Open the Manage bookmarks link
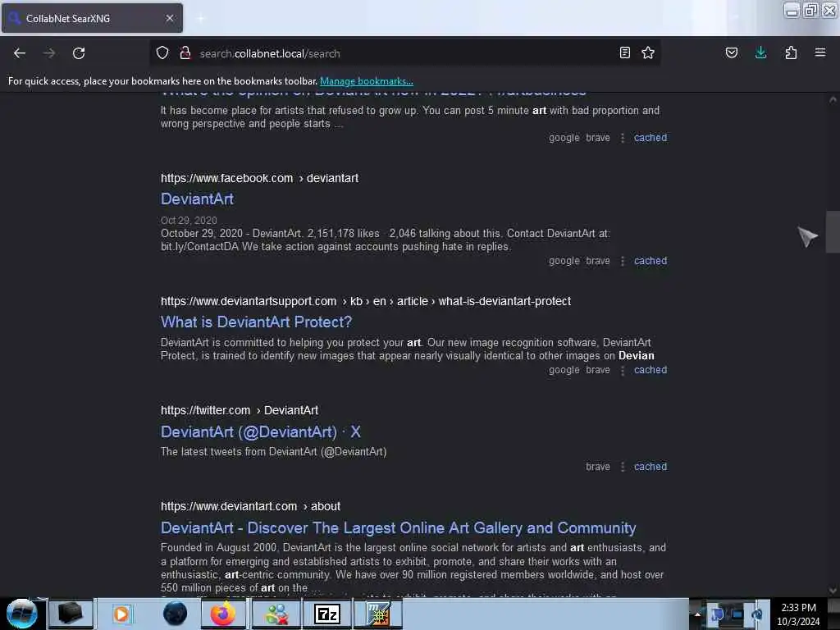 (367, 81)
